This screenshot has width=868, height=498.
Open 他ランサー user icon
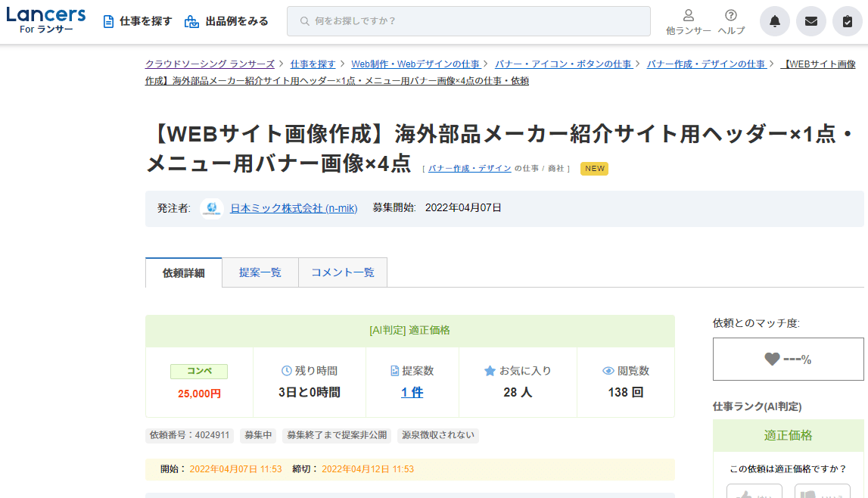688,16
